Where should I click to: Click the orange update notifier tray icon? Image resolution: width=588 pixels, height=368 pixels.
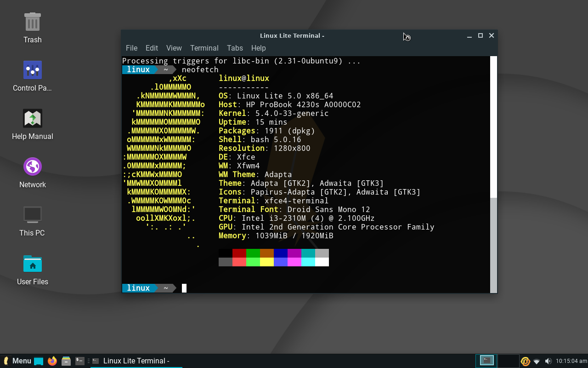[525, 361]
